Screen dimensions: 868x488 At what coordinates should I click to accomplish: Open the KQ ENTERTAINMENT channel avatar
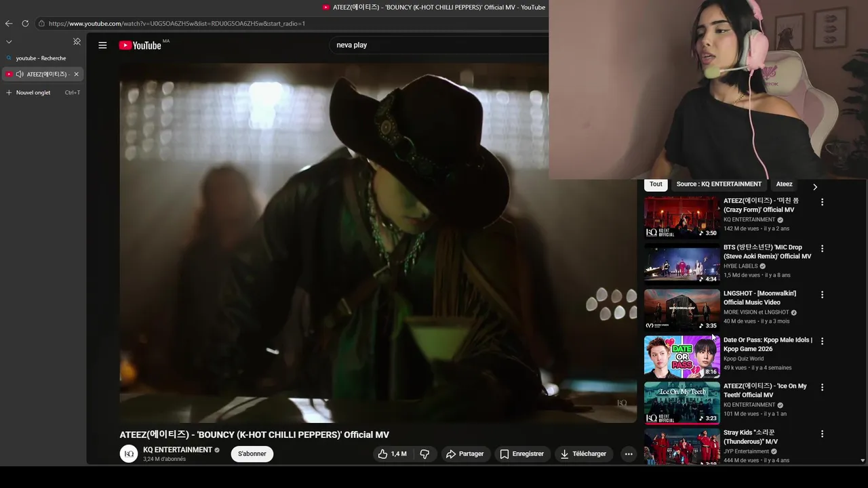pos(129,454)
